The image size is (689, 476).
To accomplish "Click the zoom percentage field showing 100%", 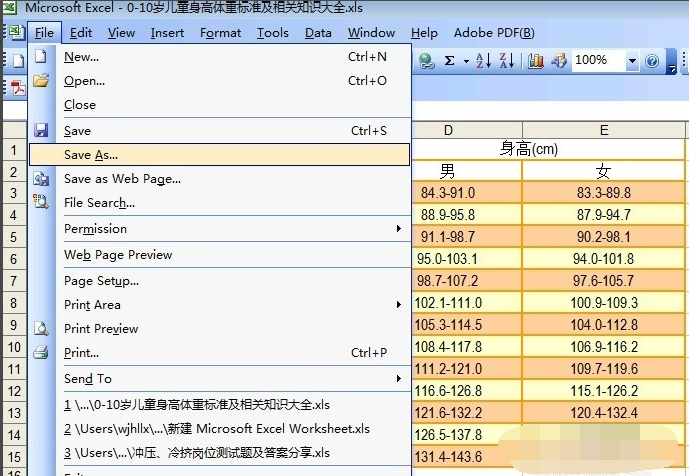I will click(598, 60).
